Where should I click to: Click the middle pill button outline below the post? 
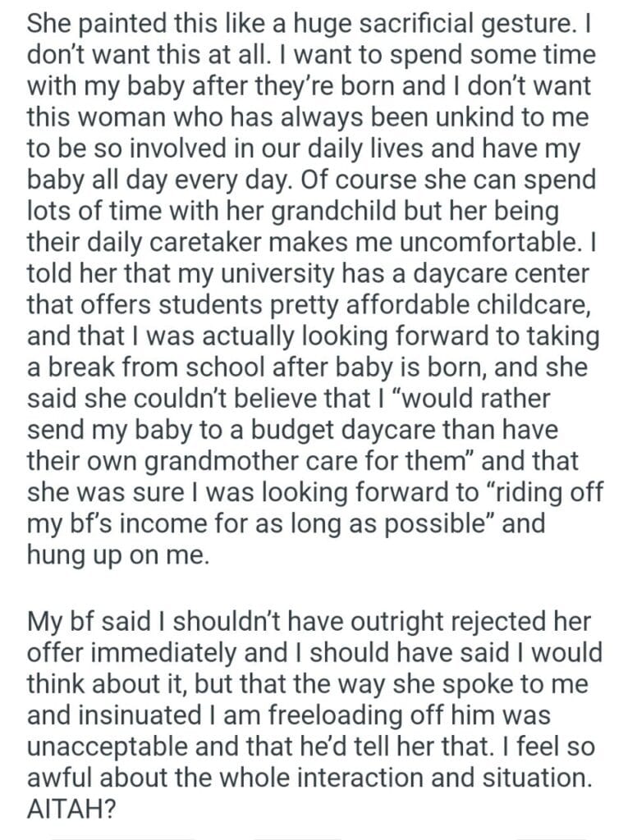click(297, 837)
